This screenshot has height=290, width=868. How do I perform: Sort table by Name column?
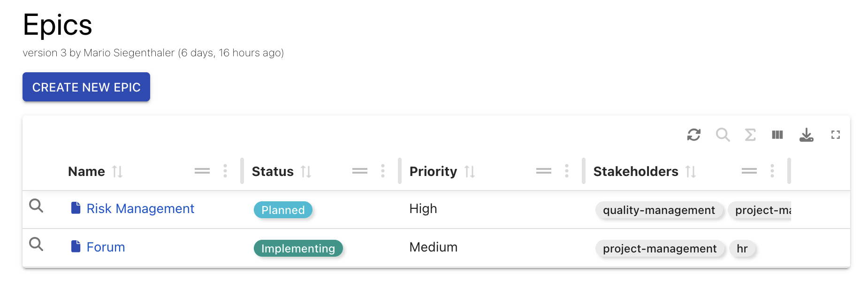pos(117,172)
